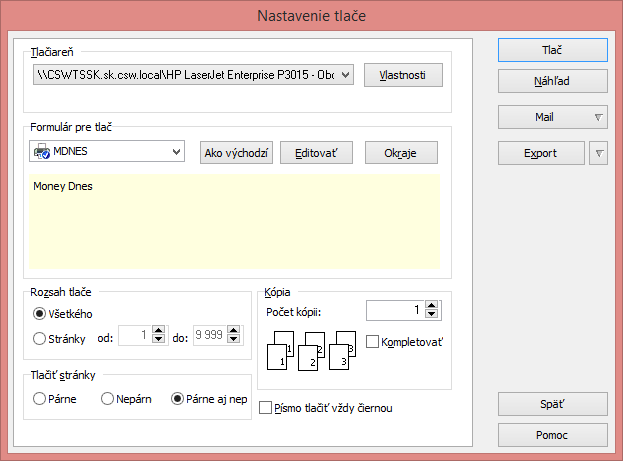623x461 pixels.
Task: Choose the Nepárn pages radio option
Action: tap(108, 399)
